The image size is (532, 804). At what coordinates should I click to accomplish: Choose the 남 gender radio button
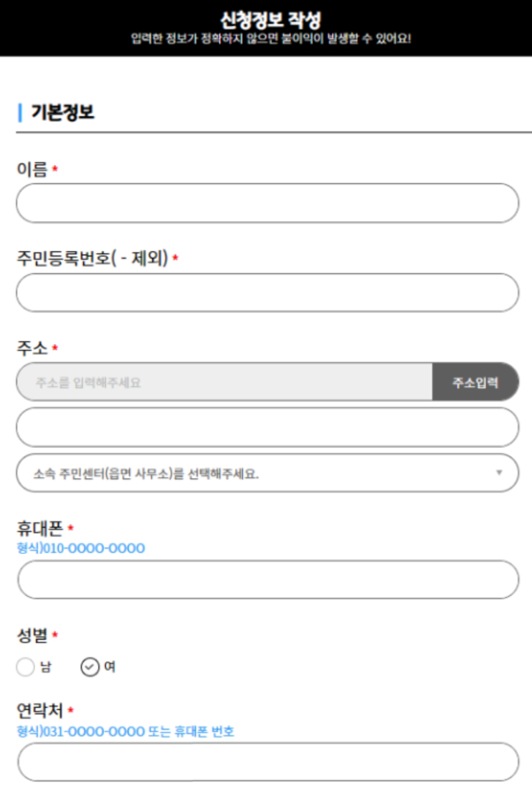[x=24, y=668]
